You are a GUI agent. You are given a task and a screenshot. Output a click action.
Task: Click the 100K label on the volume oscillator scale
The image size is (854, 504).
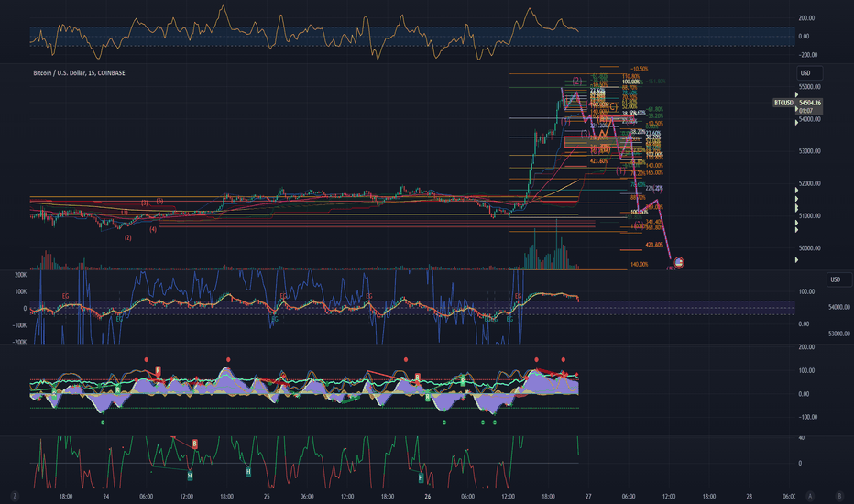coord(21,291)
